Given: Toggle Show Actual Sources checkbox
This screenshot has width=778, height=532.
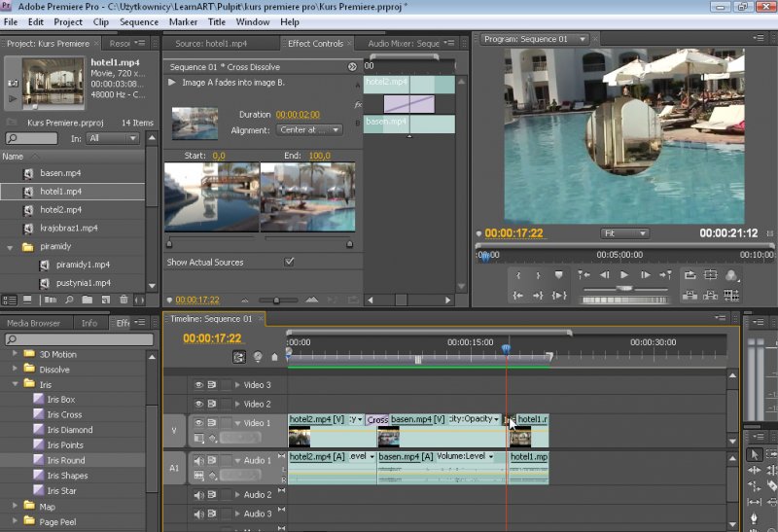Looking at the screenshot, I should pyautogui.click(x=289, y=262).
